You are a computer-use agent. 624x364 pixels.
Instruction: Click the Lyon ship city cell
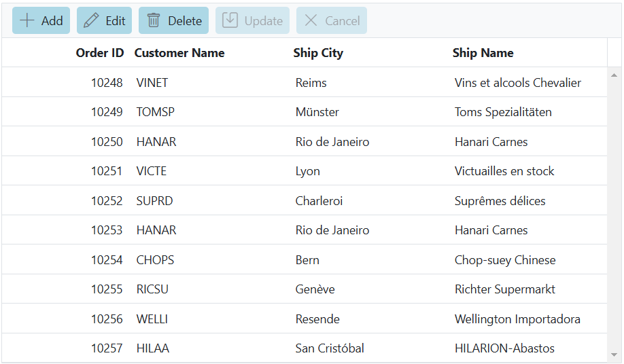tap(307, 171)
